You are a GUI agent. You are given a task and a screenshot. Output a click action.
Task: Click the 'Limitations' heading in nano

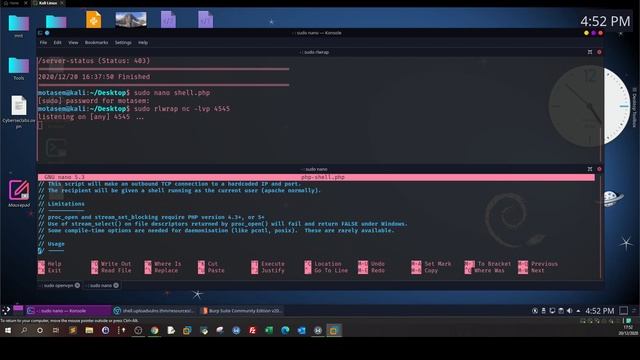(x=66, y=204)
